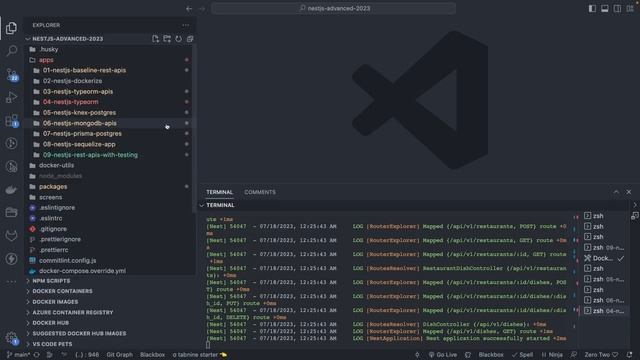Go back using the navigation arrow
The image size is (640, 360).
(x=189, y=9)
